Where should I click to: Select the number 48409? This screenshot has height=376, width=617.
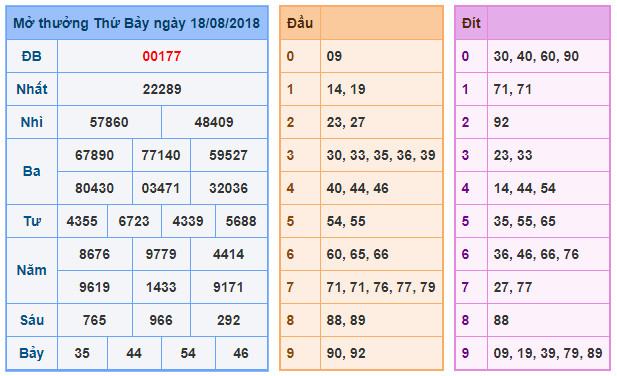click(x=214, y=122)
